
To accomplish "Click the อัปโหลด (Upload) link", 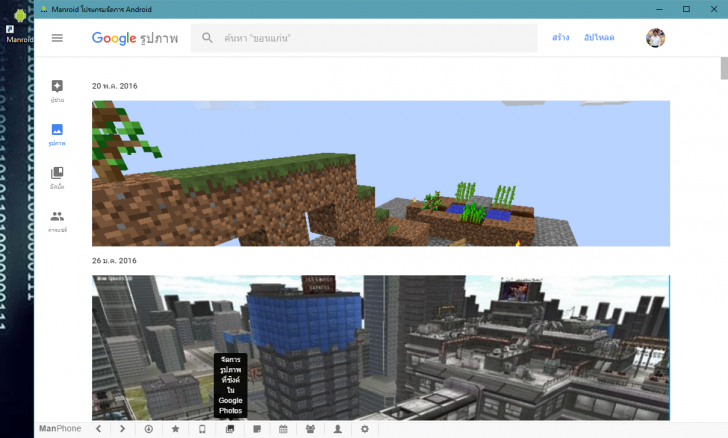I will (x=599, y=38).
